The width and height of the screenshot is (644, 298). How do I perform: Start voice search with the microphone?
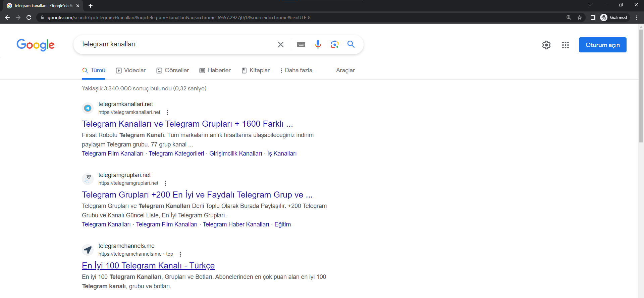(318, 44)
